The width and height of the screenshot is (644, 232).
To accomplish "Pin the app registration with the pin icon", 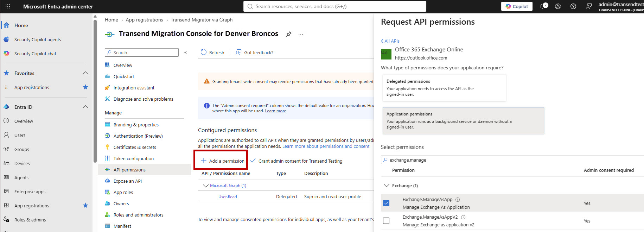I will click(289, 34).
